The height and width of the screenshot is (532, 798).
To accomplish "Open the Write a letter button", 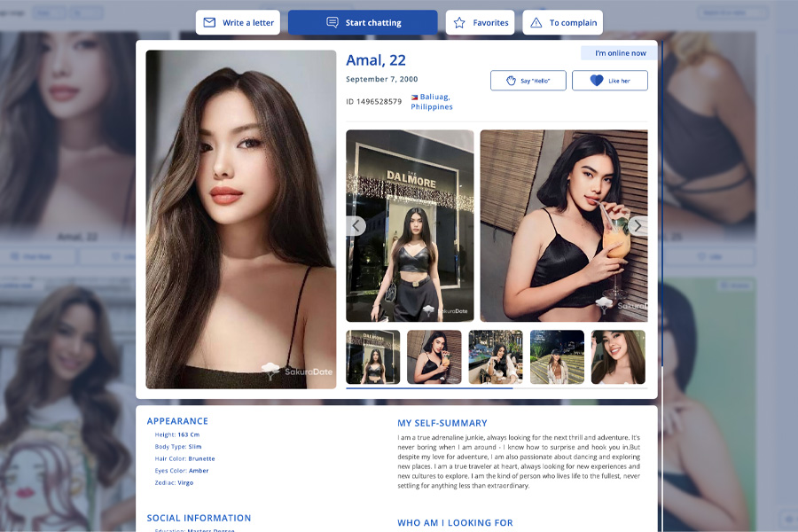I will coord(238,22).
